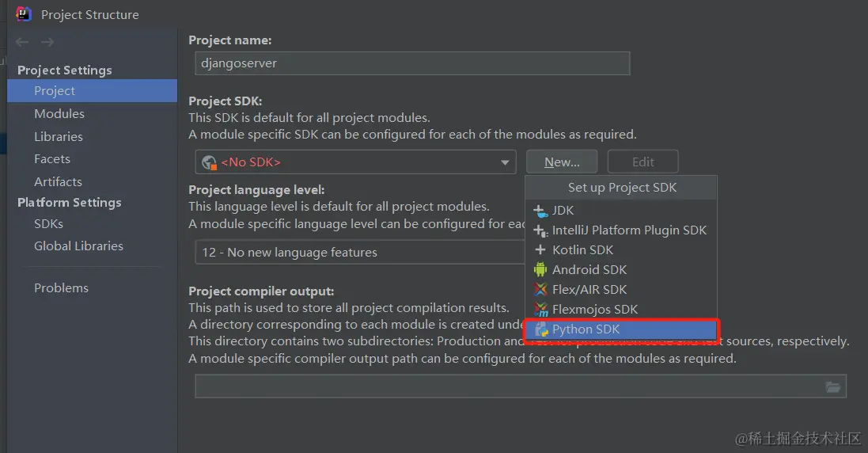
Task: Click the Set up Project SDK header
Action: pos(622,188)
